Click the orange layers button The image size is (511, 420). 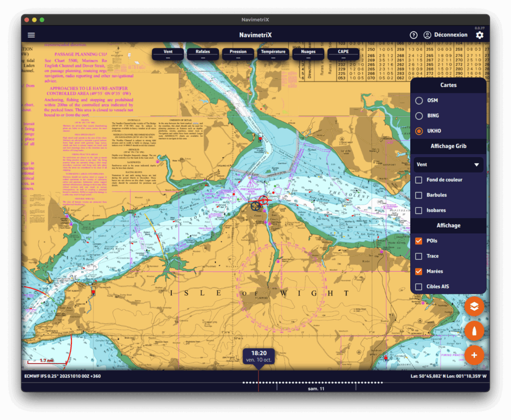(x=474, y=306)
